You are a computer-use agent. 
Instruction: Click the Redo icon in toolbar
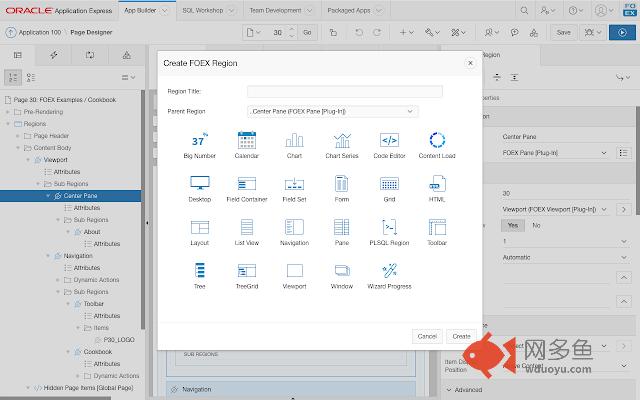[x=377, y=32]
